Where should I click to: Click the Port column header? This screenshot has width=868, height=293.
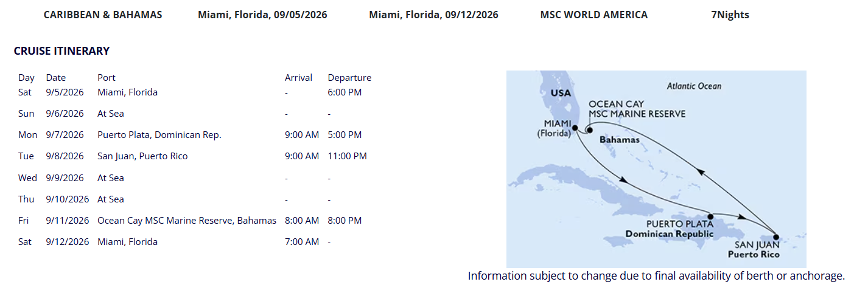pos(106,78)
